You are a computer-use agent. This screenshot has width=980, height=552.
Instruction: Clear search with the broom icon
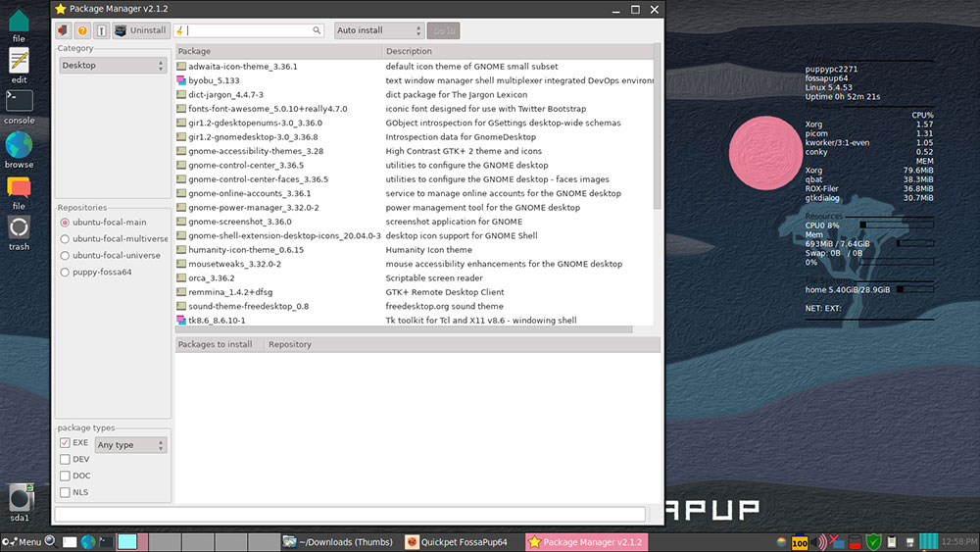180,30
